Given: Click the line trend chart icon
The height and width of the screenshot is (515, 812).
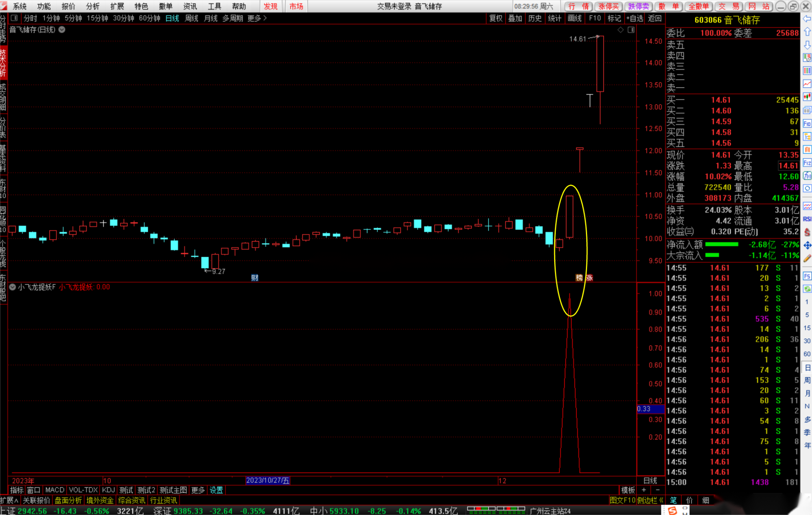Looking at the screenshot, I should point(807,84).
